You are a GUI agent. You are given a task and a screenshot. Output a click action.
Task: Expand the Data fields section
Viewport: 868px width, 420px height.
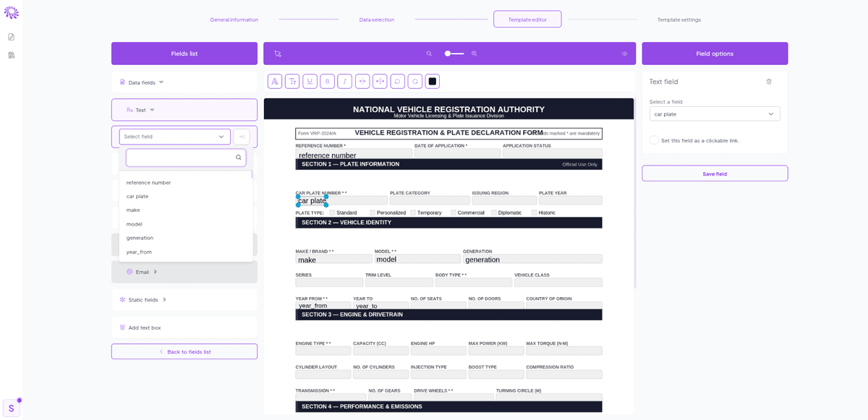[141, 82]
